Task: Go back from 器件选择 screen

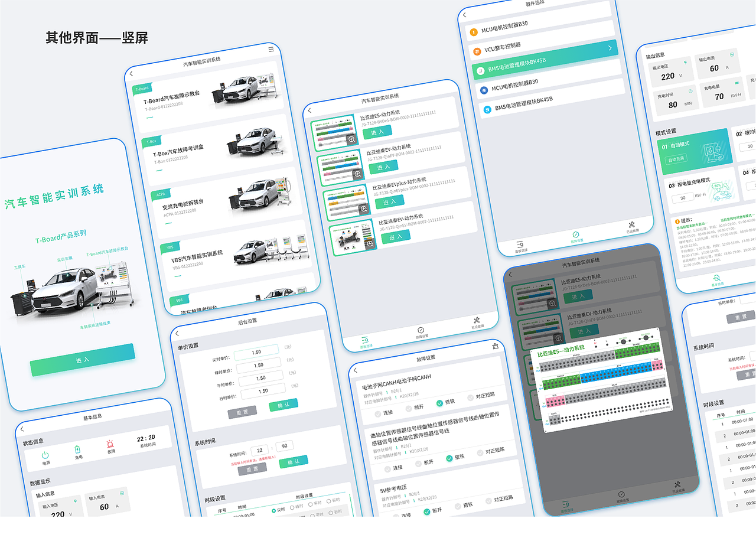Action: [x=464, y=15]
